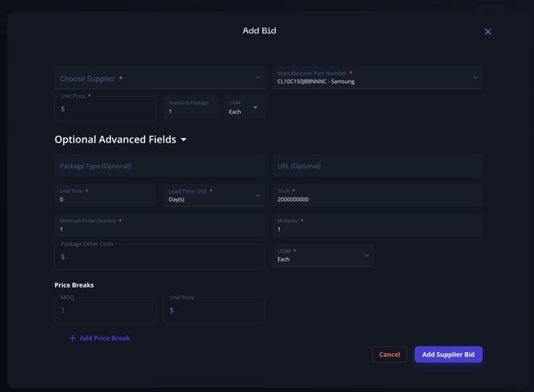The height and width of the screenshot is (392, 534).
Task: Close the Add Bid dialog
Action: click(488, 32)
